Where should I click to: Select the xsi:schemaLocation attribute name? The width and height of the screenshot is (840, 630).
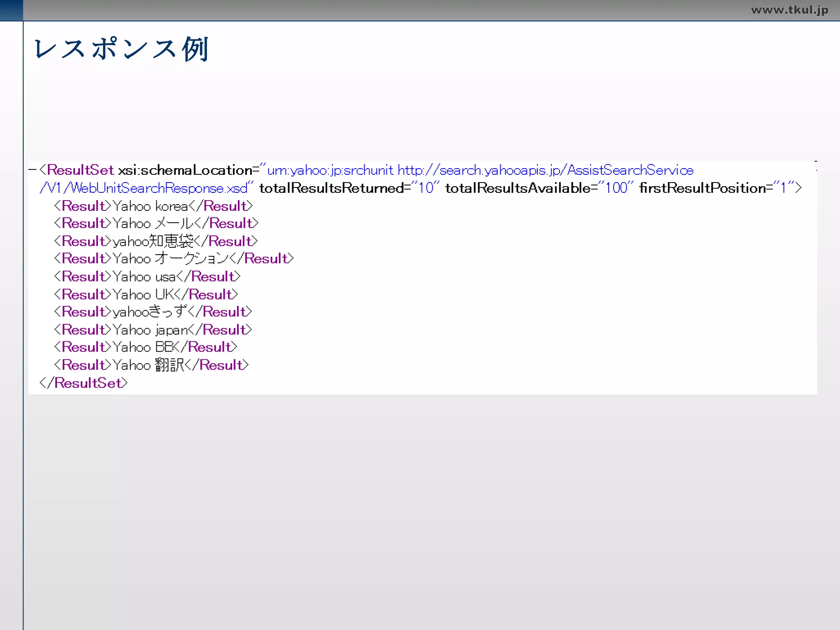[185, 170]
